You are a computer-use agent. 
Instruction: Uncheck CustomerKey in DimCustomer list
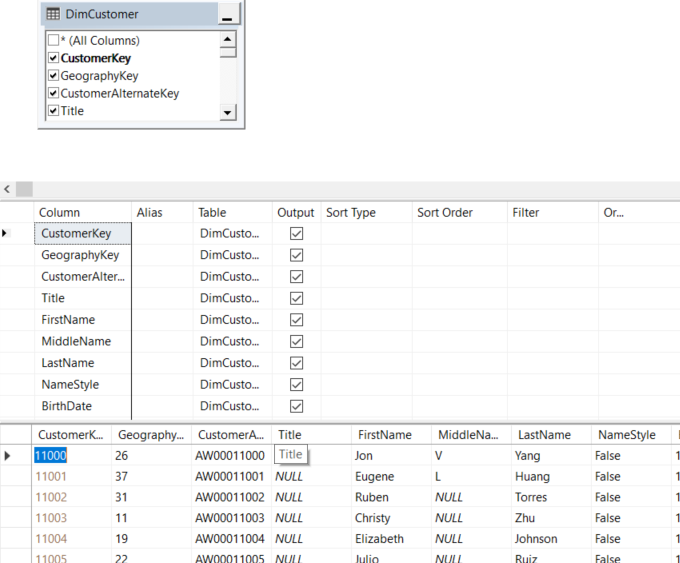tap(53, 58)
